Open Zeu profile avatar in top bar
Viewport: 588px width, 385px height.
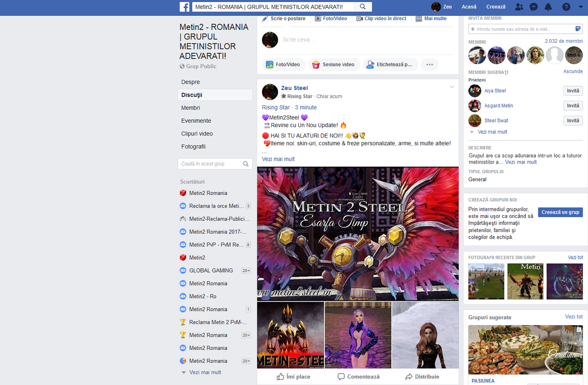(x=436, y=7)
